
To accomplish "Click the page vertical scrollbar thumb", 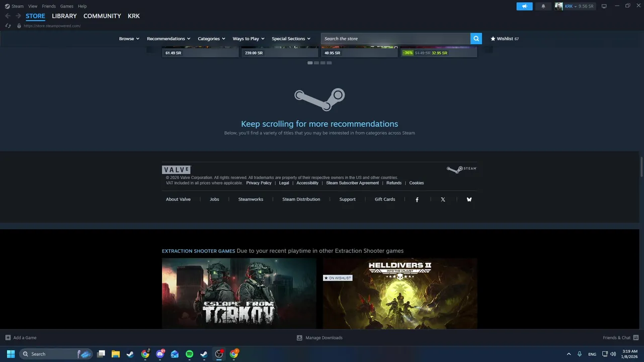I will (641, 166).
